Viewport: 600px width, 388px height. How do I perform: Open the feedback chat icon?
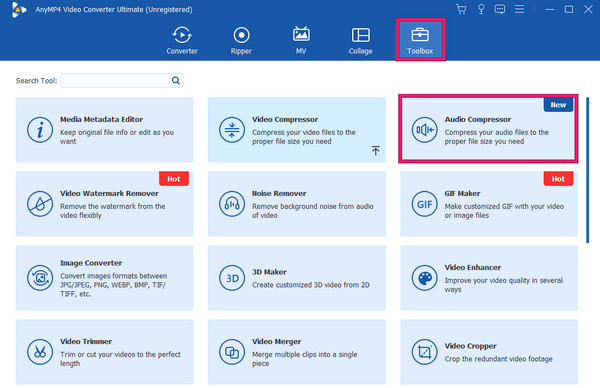[x=500, y=9]
